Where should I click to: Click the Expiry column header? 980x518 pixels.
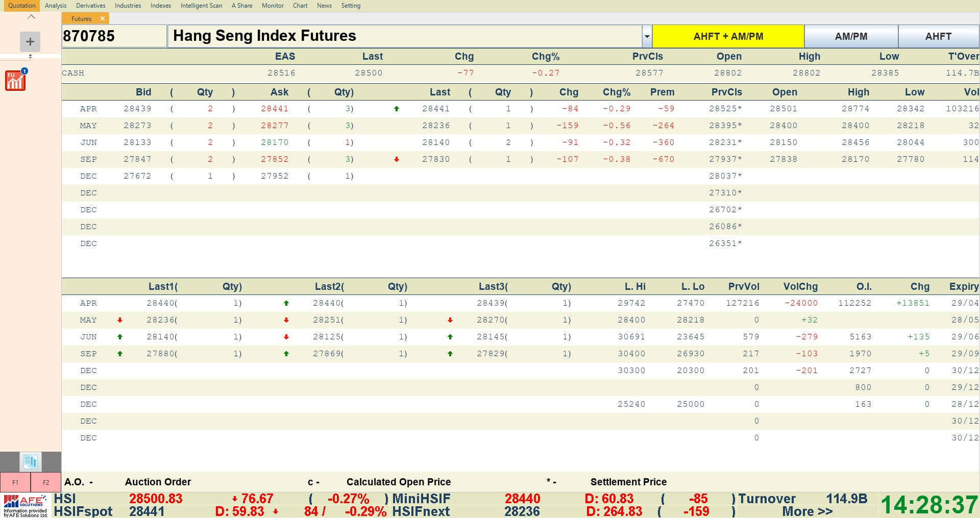pos(964,286)
